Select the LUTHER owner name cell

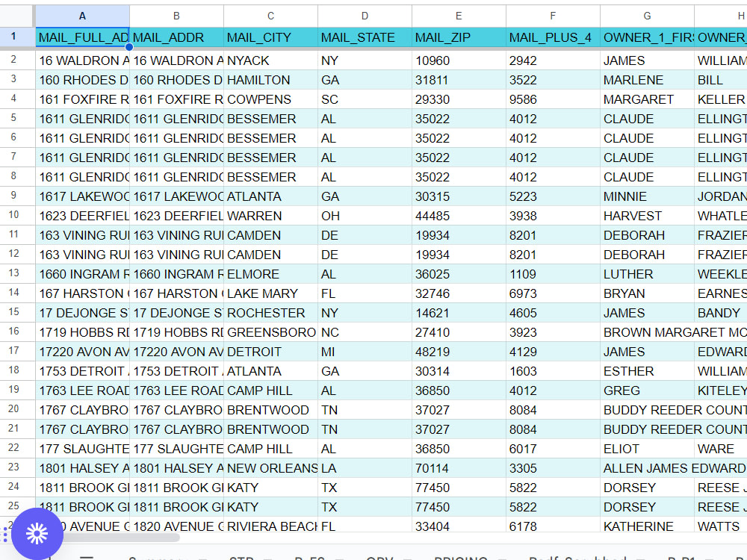pyautogui.click(x=647, y=274)
